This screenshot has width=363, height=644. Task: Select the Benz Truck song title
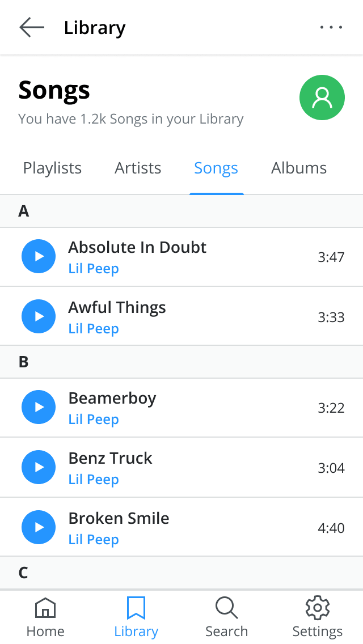(111, 458)
